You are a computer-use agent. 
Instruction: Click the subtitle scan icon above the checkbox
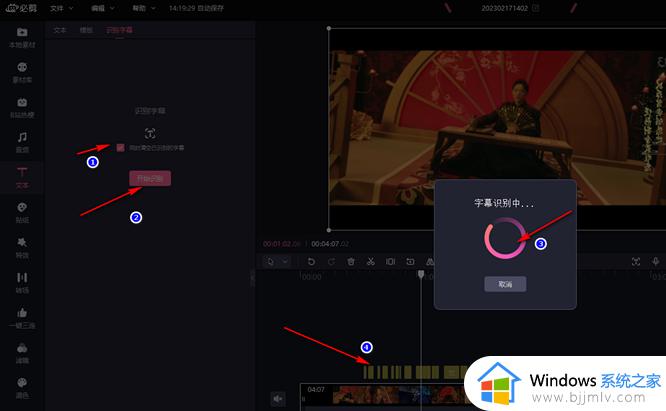(150, 133)
